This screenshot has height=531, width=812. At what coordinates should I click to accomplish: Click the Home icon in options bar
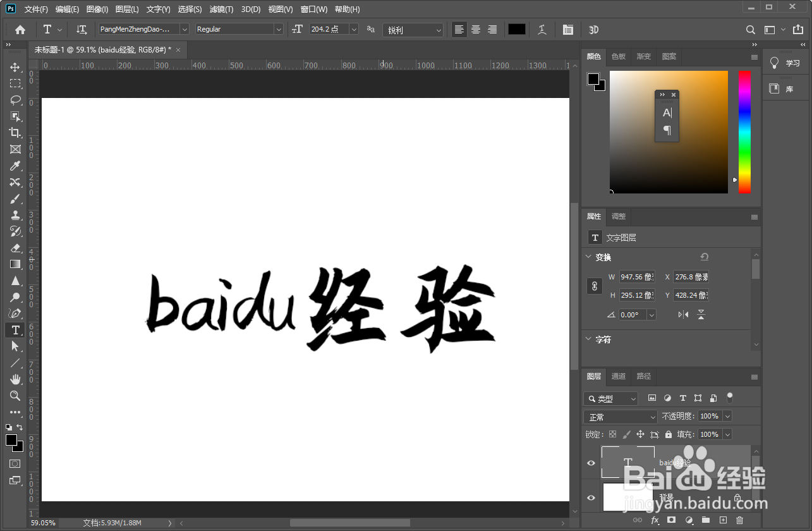pos(20,30)
